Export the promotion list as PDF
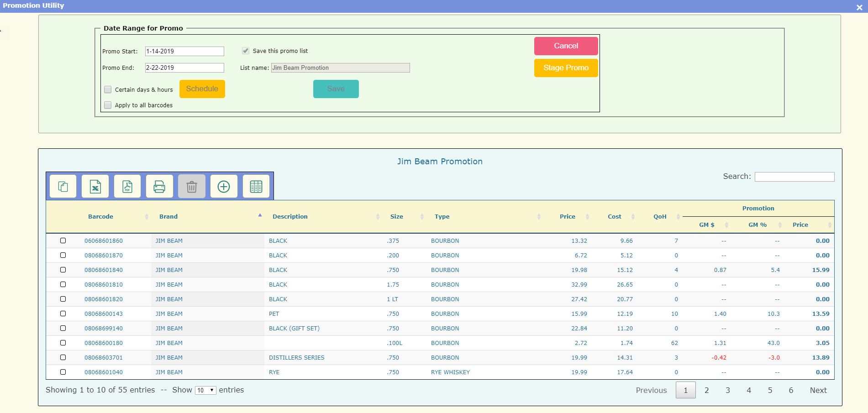The width and height of the screenshot is (868, 413). [x=127, y=187]
